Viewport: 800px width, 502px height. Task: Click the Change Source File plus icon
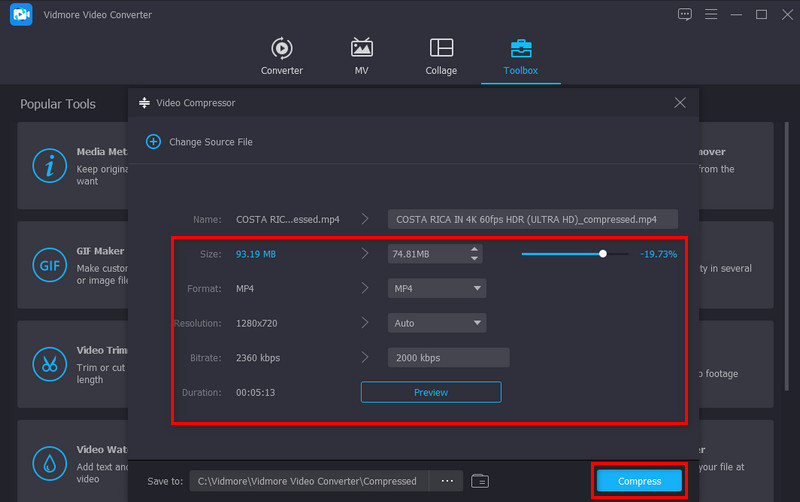(x=153, y=142)
